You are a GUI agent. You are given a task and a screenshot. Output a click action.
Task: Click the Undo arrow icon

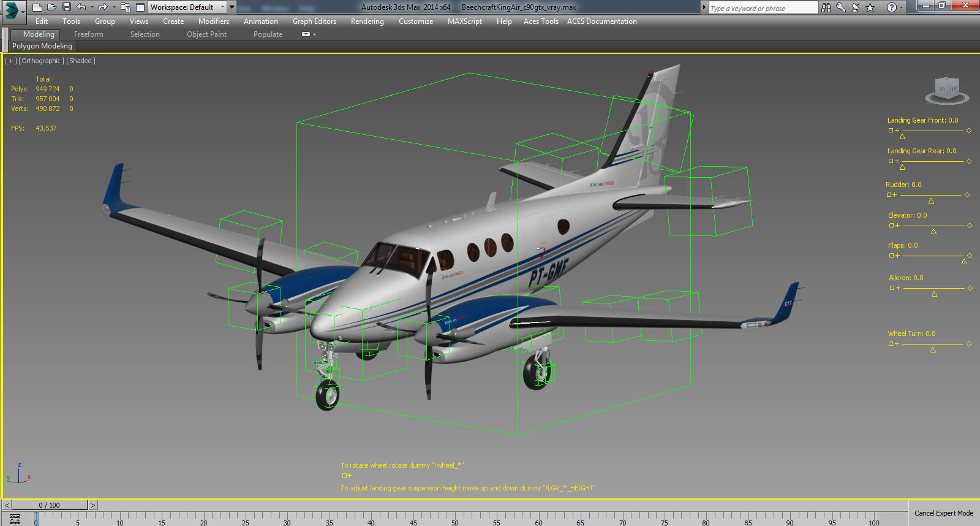[81, 7]
